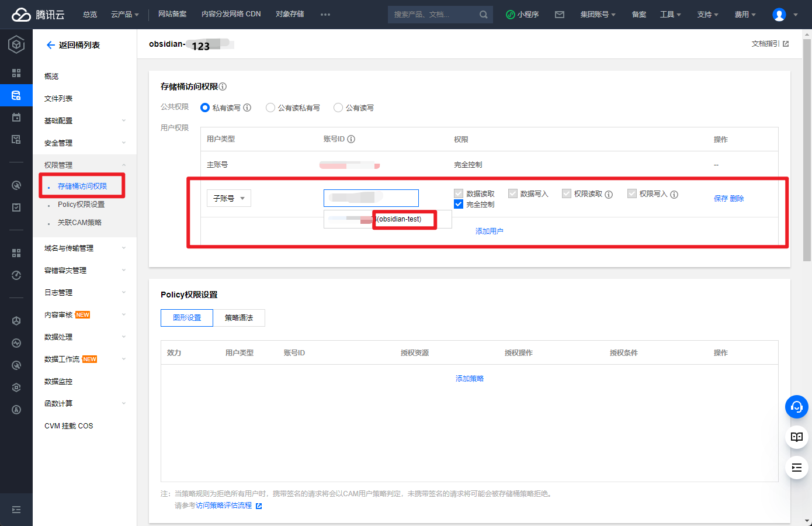The height and width of the screenshot is (526, 812).
Task: Open 概览 in the side menu
Action: tap(51, 76)
